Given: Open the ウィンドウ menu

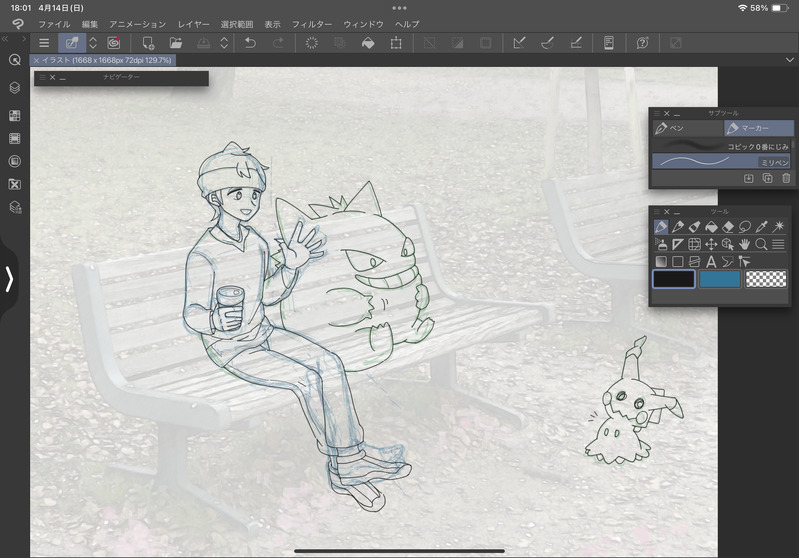Looking at the screenshot, I should tap(363, 24).
